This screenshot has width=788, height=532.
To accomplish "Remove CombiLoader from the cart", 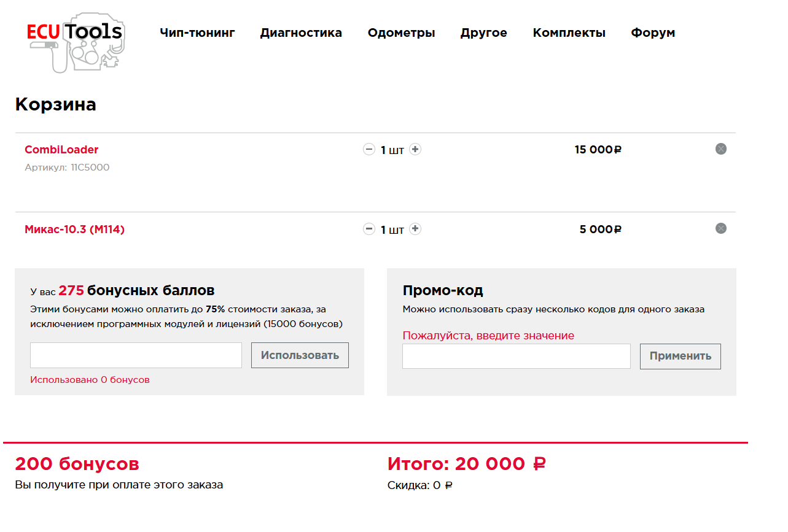I will click(x=721, y=148).
